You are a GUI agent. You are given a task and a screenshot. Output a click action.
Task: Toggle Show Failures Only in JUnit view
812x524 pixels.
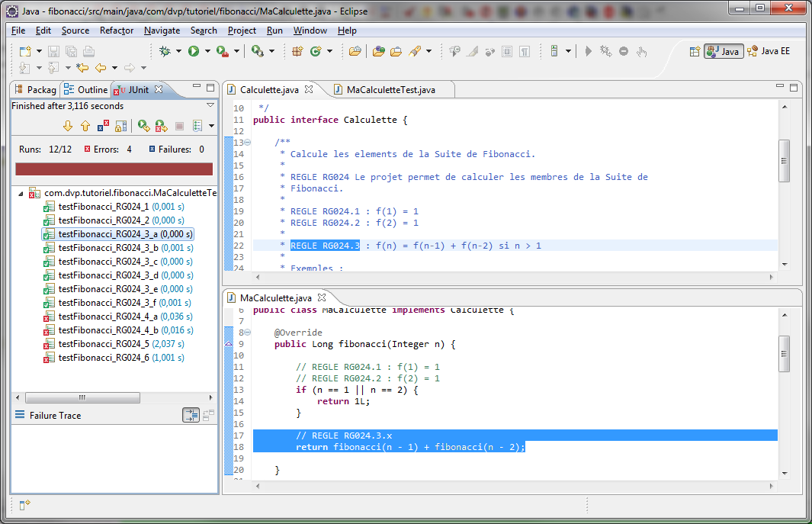click(x=102, y=126)
